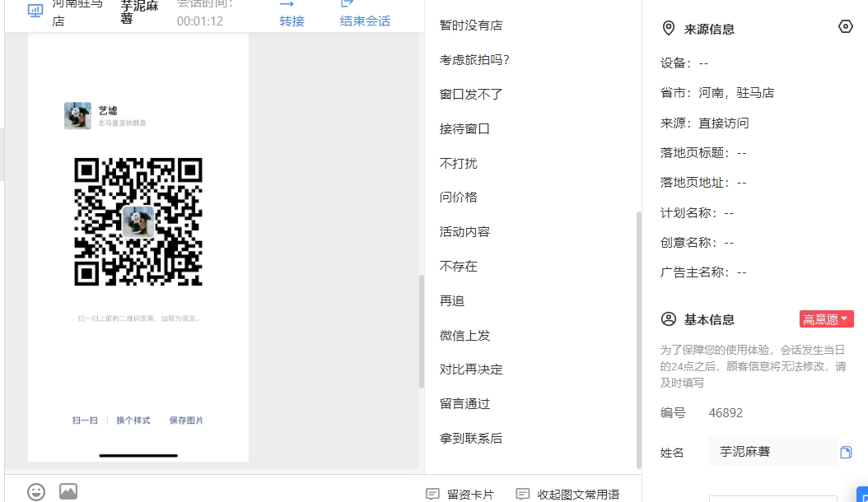868x502 pixels.
Task: Open the emoji picker icon
Action: pos(36,491)
